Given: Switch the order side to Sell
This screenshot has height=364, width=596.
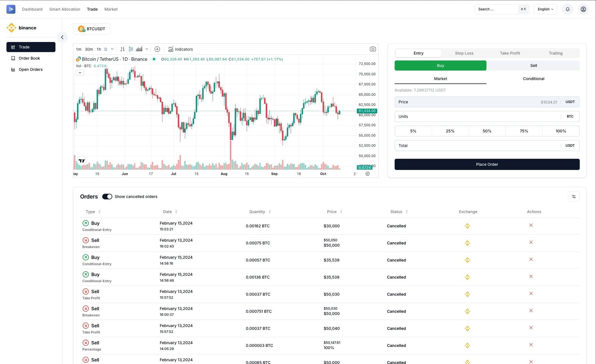Looking at the screenshot, I should (533, 66).
